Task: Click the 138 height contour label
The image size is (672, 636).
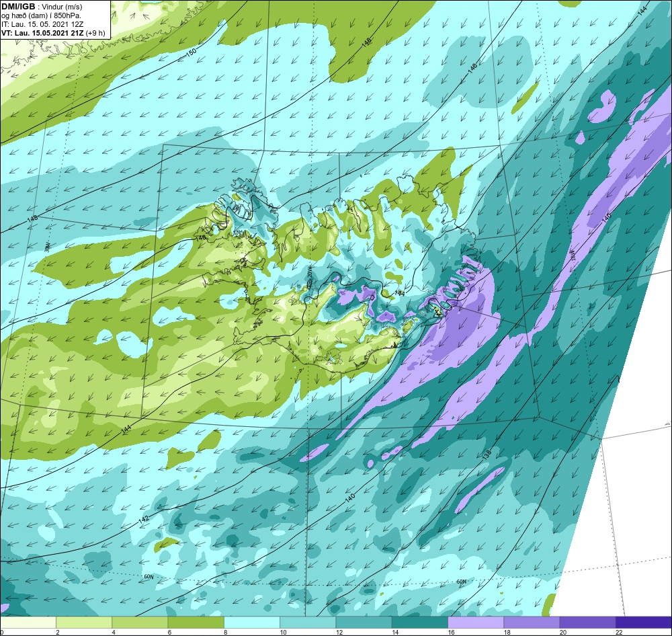Action: pos(486,455)
